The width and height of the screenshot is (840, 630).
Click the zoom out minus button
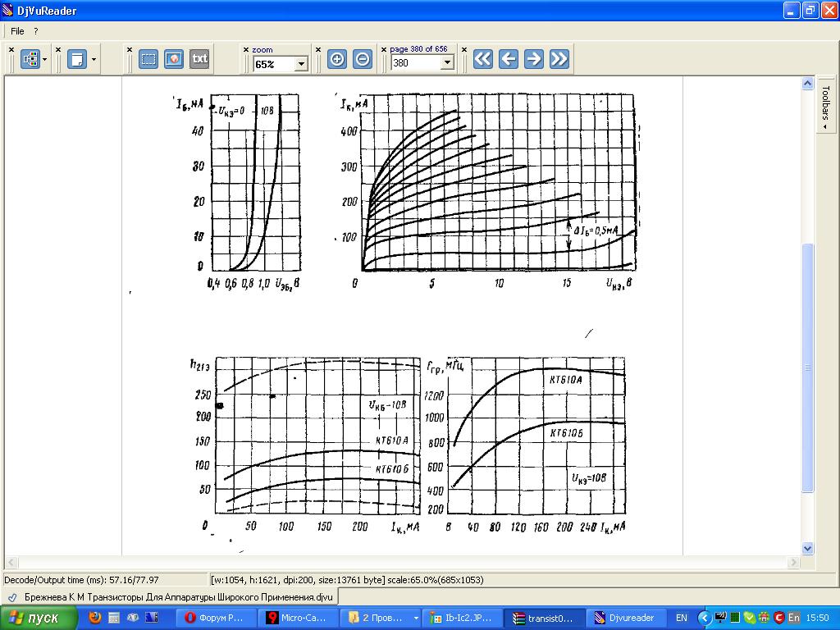pos(363,59)
